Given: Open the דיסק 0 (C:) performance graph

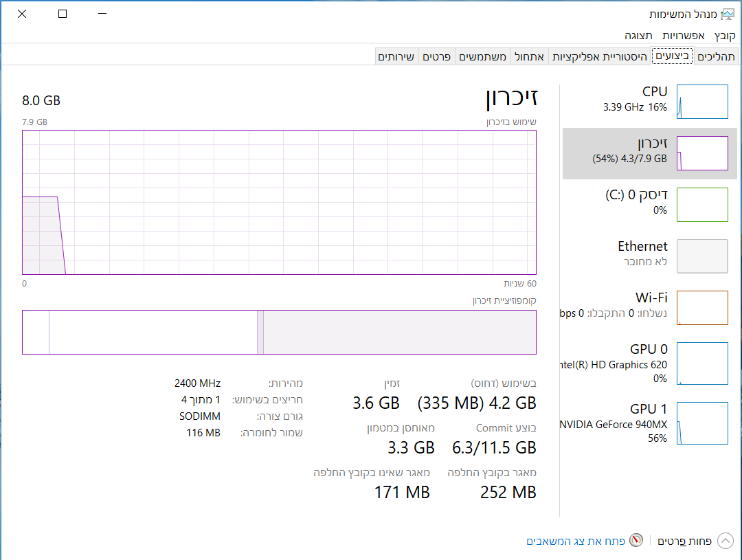Looking at the screenshot, I should pos(702,205).
